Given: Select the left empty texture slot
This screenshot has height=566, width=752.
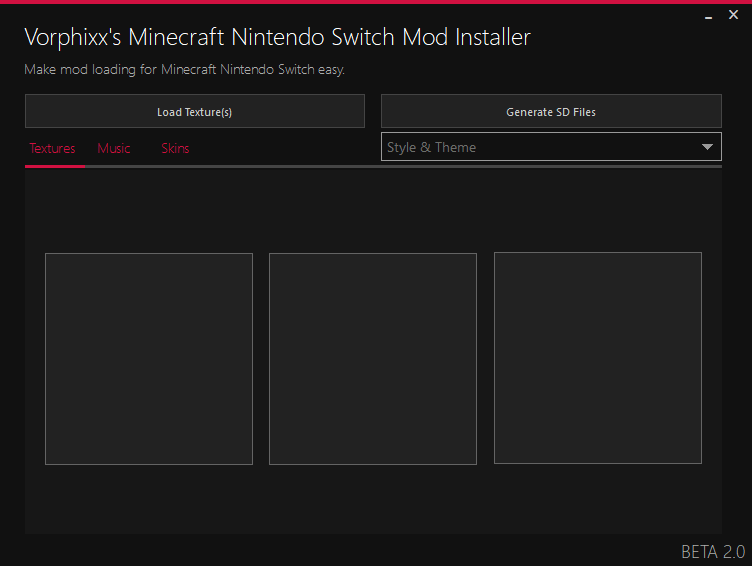Looking at the screenshot, I should pyautogui.click(x=149, y=358).
